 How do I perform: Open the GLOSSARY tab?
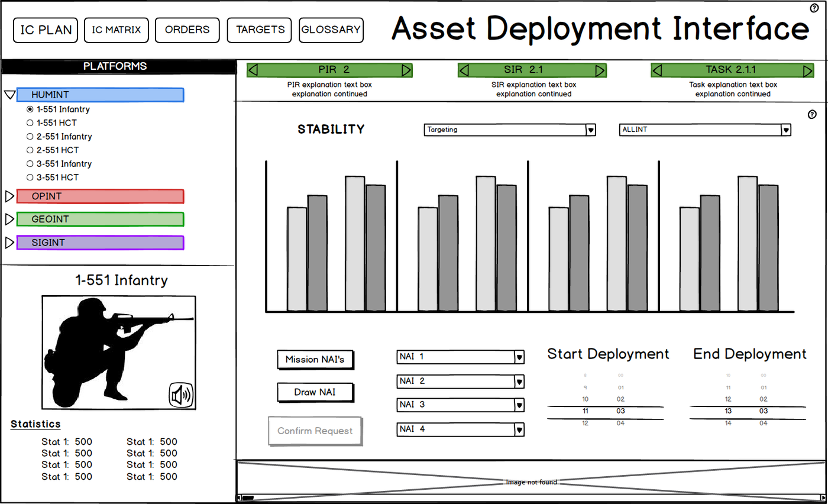(331, 30)
